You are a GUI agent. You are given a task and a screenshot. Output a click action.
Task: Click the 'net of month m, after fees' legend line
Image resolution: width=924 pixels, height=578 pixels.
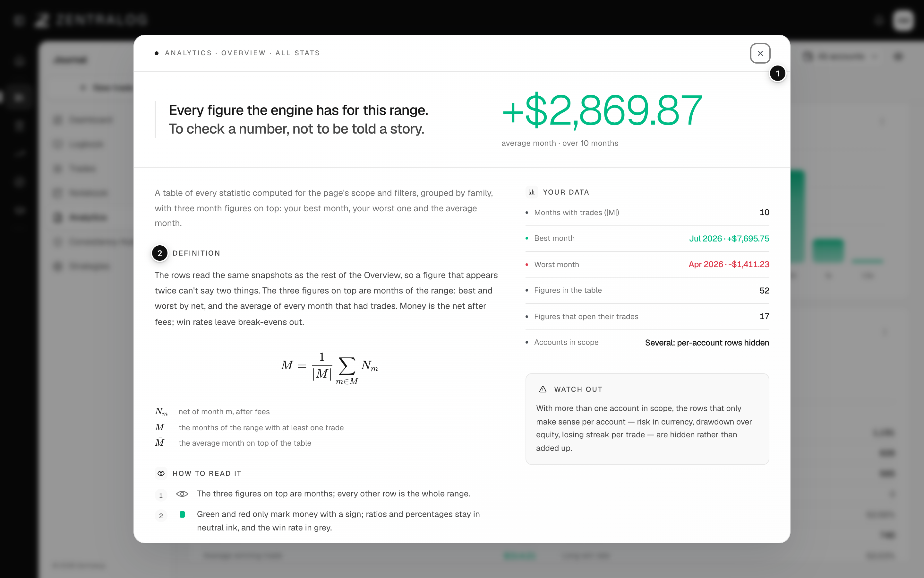[224, 411]
